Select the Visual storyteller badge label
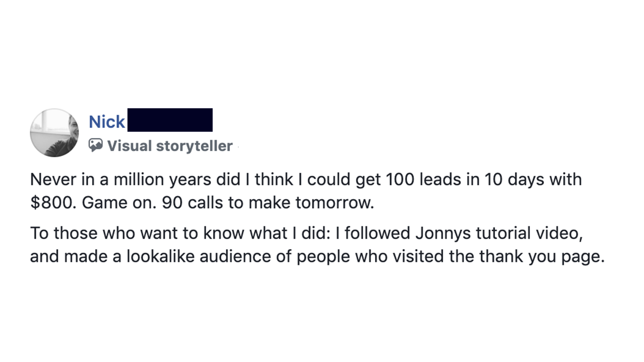This screenshot has width=644, height=362. tap(170, 146)
